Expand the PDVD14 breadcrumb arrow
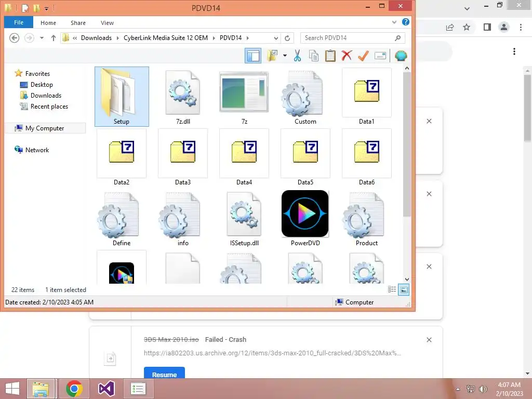This screenshot has width=532, height=399. 248,38
